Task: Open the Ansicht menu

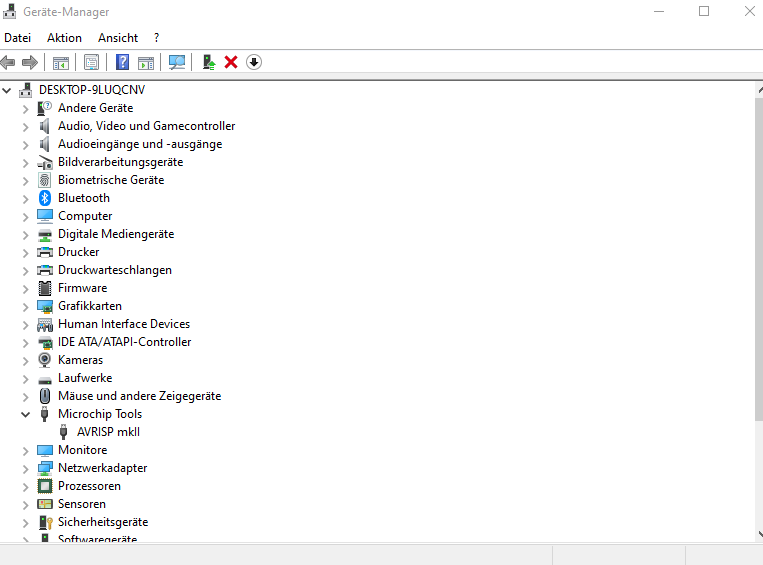Action: point(118,38)
